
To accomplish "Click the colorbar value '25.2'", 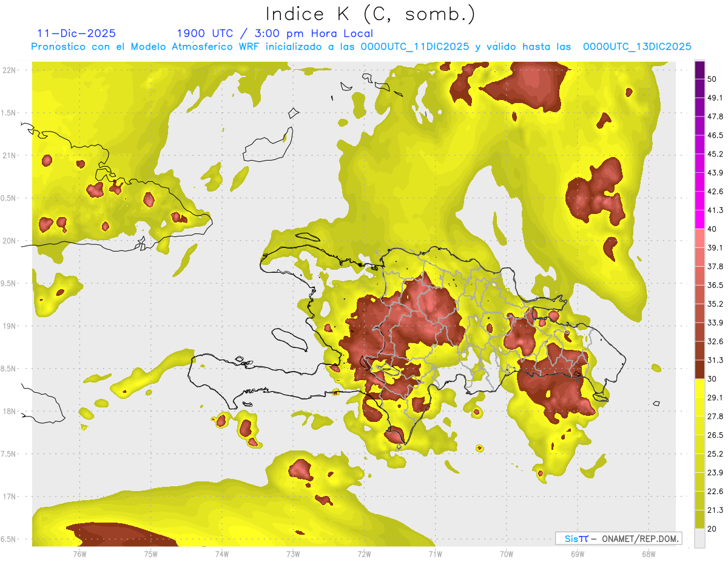I will [x=715, y=454].
